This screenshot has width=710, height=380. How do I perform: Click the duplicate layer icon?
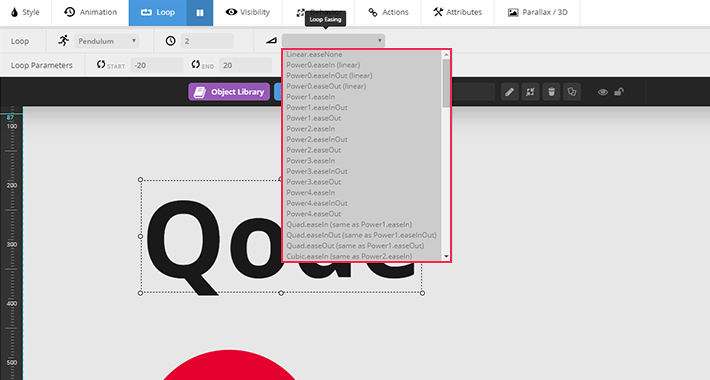(572, 92)
